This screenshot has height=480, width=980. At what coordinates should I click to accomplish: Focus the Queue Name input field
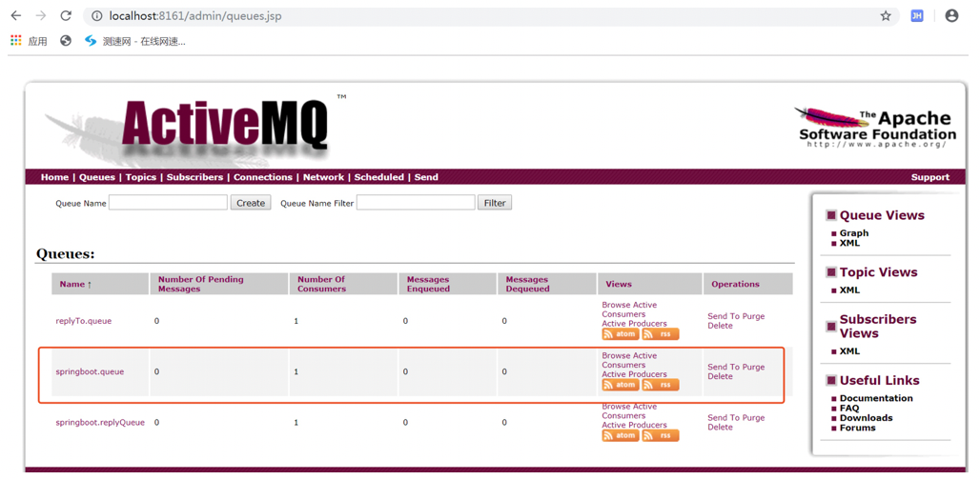point(168,203)
